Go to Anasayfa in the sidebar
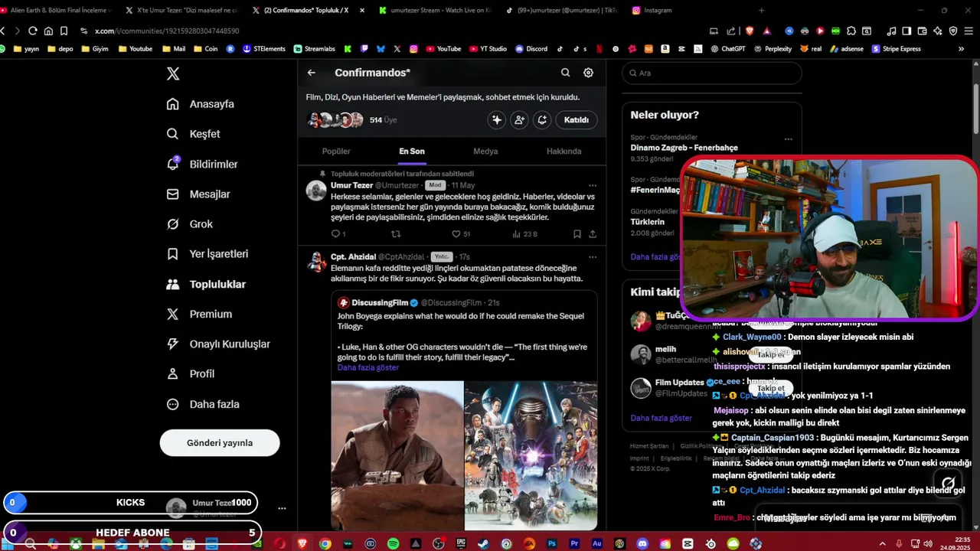Screen dimensions: 980x551 [201, 104]
